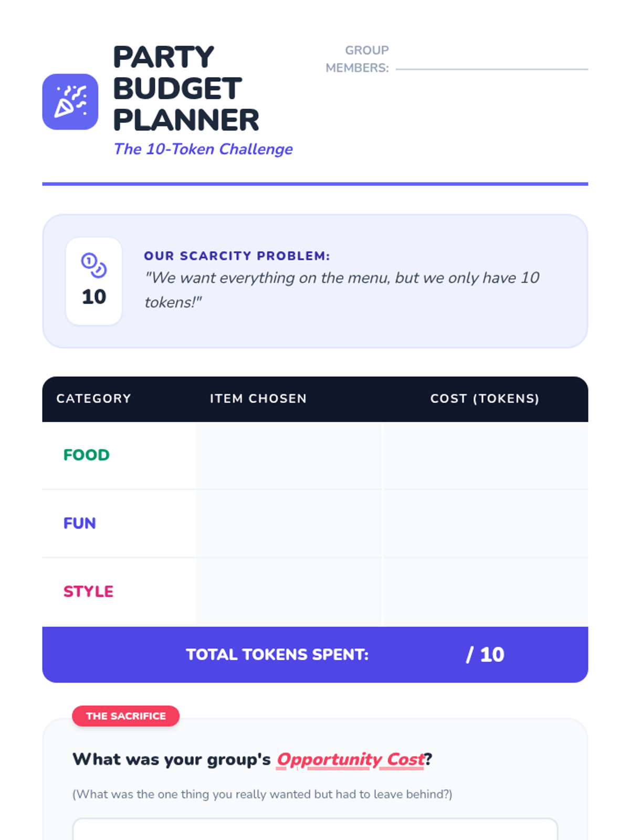
Task: Click the coins icon above the 10
Action: point(93,265)
